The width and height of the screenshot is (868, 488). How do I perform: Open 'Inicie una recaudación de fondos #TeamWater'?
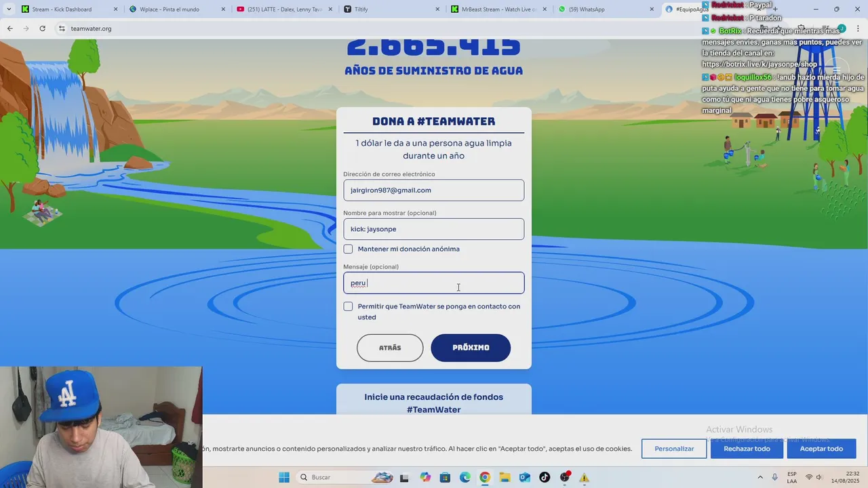(x=434, y=403)
